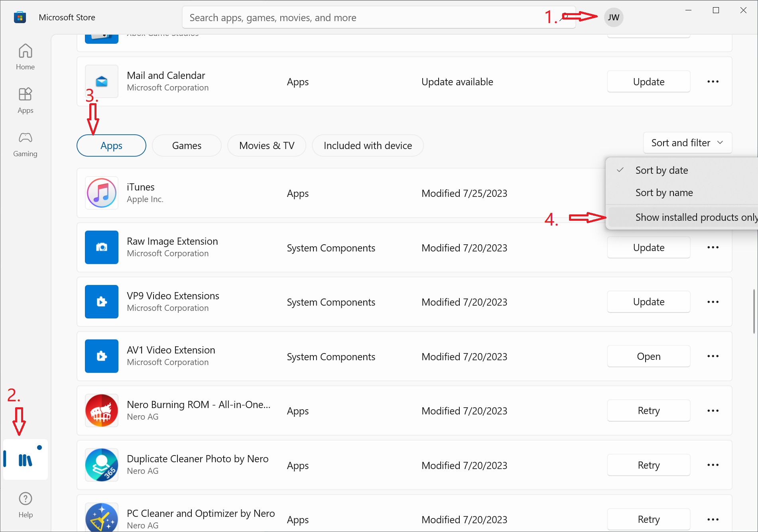Minimize the Microsoft Store window
Viewport: 758px width, 532px height.
tap(689, 10)
